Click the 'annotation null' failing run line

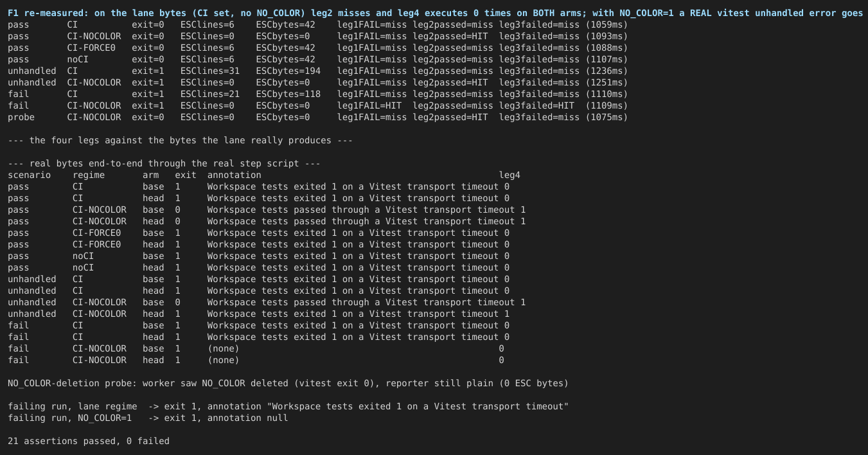[148, 418]
